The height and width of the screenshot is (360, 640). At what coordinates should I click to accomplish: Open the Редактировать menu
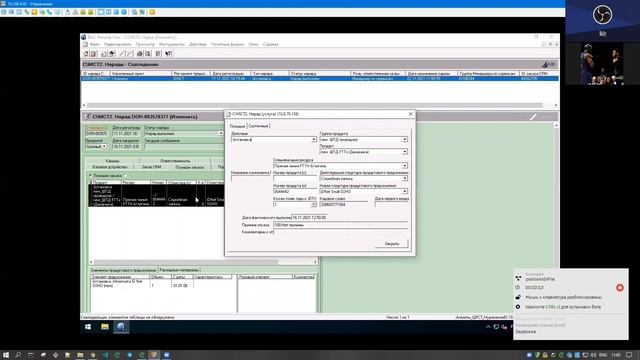(118, 44)
